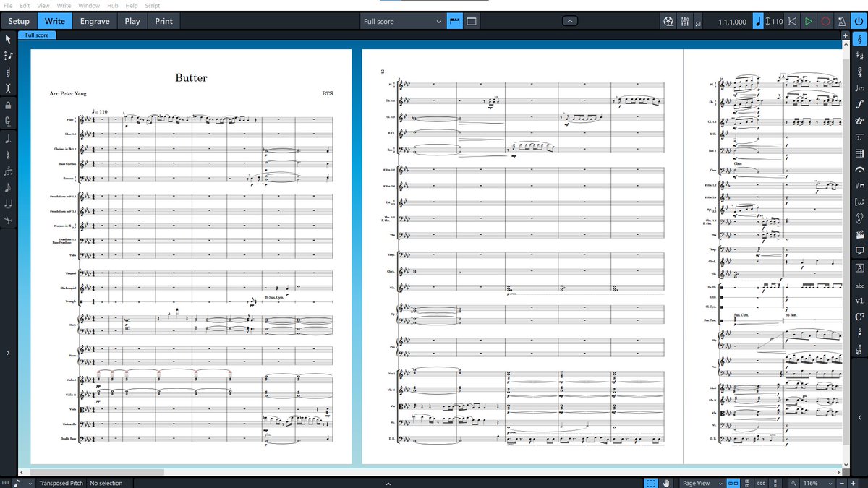Toggle Rests input in left toolbox

tap(8, 155)
